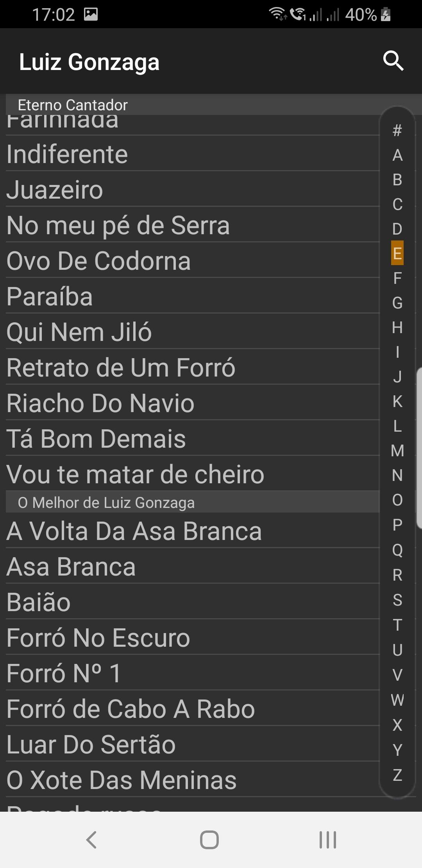The width and height of the screenshot is (422, 868).
Task: Tap the search magnifier icon
Action: coord(393,61)
